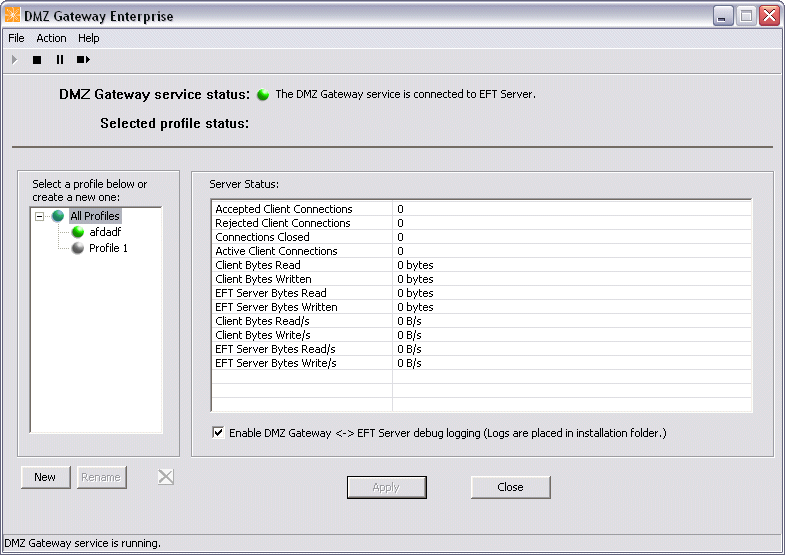Open the Action menu
785x555 pixels.
51,38
